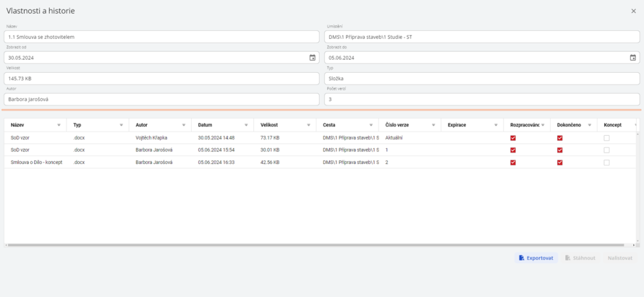Select the Smlouva o Dílo - koncept row

(36, 163)
